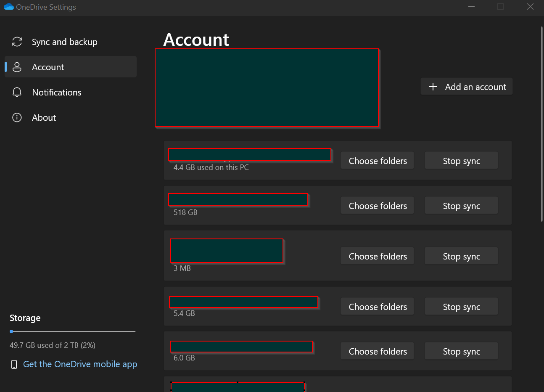Open Get the OneDrive mobile app link
This screenshot has height=392, width=544.
tap(80, 364)
